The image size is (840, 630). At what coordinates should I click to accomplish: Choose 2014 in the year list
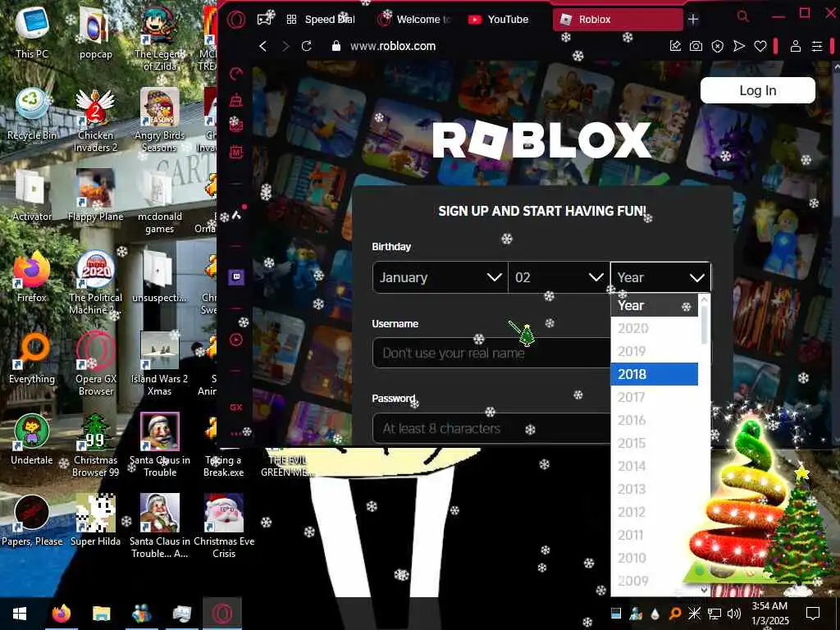coord(654,466)
